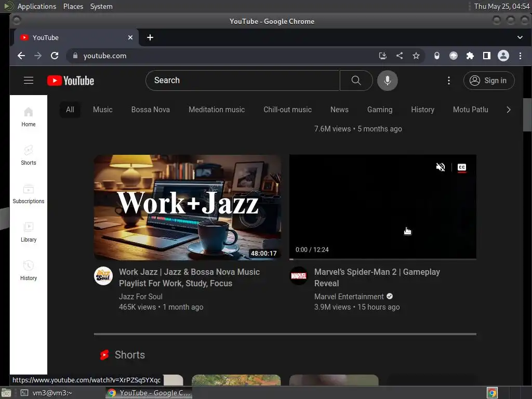
Task: Open Marvel's Spider-Man 2 title link
Action: pos(377,277)
